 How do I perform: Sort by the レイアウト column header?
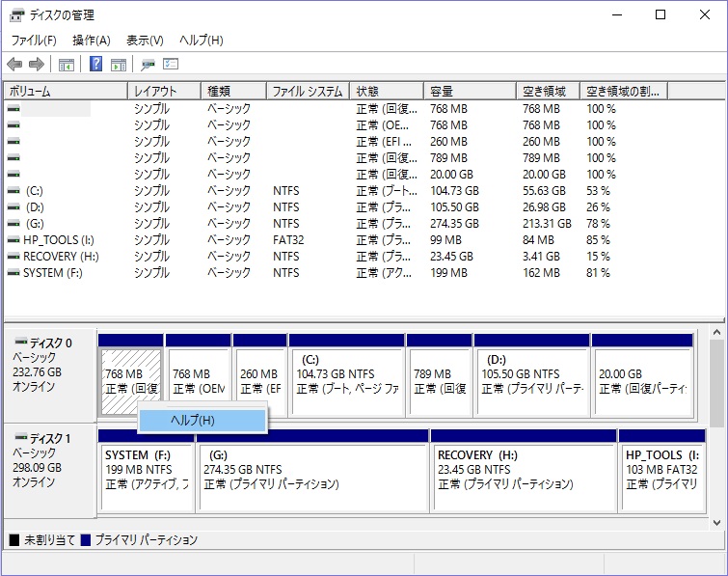pos(164,91)
